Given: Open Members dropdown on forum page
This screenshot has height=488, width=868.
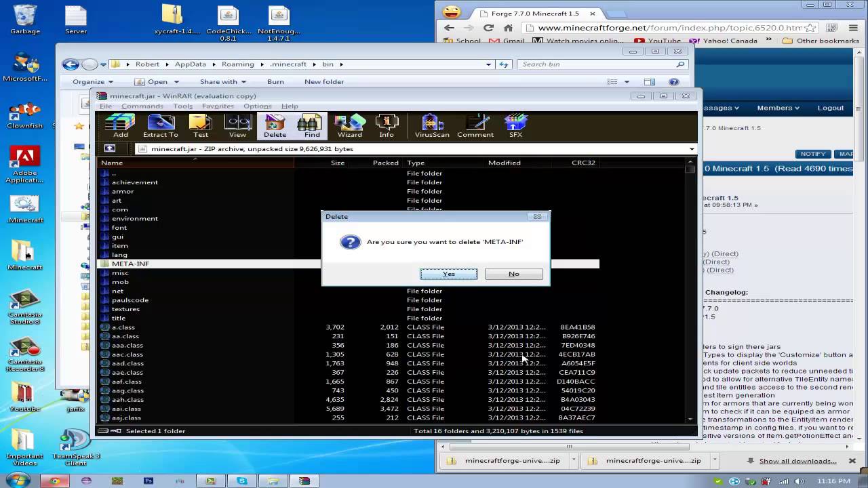Looking at the screenshot, I should click(x=778, y=108).
